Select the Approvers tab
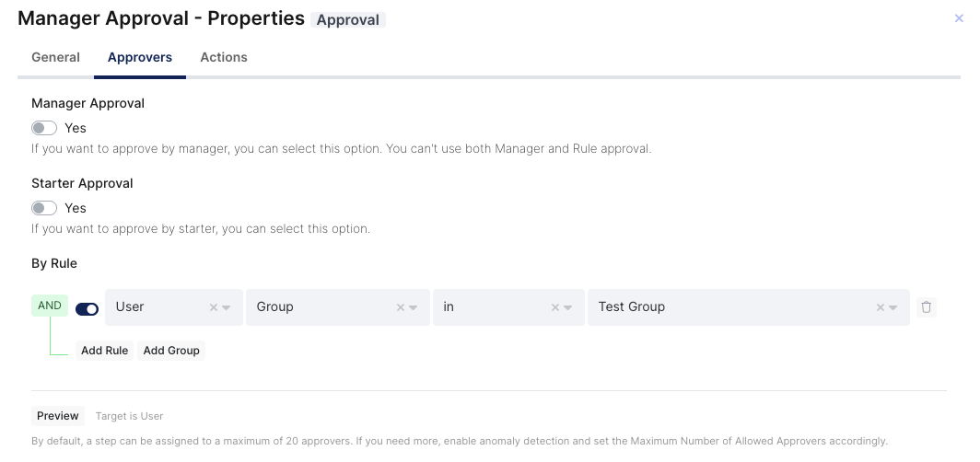This screenshot has height=462, width=980. (x=140, y=57)
